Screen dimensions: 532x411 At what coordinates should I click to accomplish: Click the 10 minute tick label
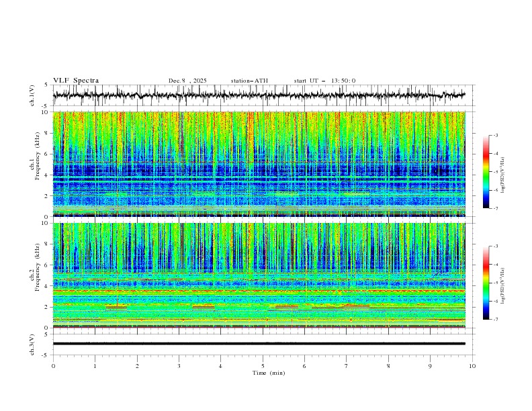pyautogui.click(x=472, y=366)
